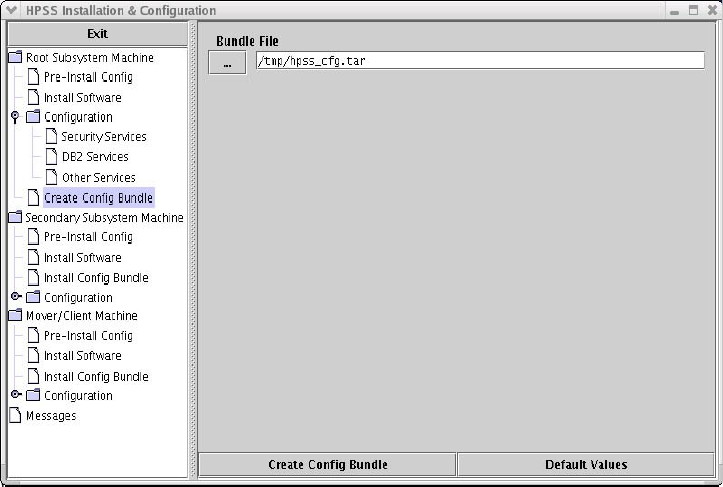Open the Messages item in tree
This screenshot has width=723, height=487.
coord(51,416)
